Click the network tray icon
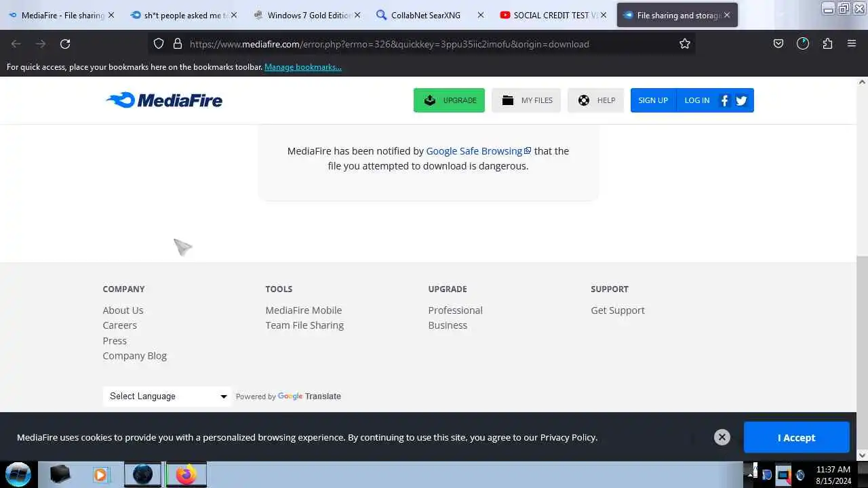 783,475
